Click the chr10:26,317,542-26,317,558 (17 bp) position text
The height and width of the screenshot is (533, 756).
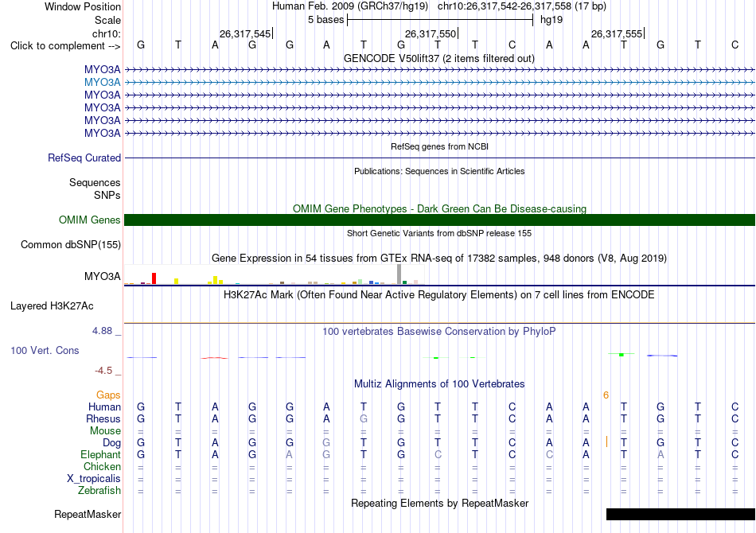(x=522, y=6)
